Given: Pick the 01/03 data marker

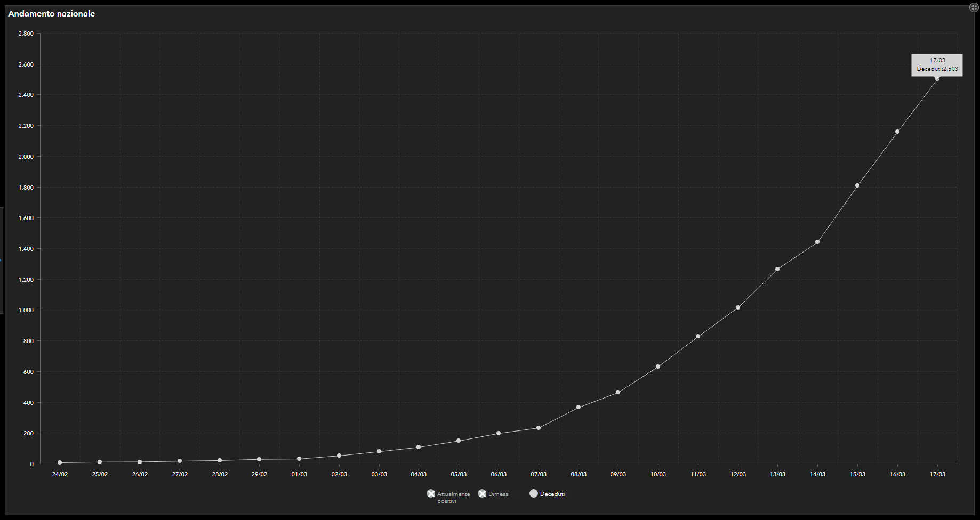Looking at the screenshot, I should pyautogui.click(x=299, y=459).
